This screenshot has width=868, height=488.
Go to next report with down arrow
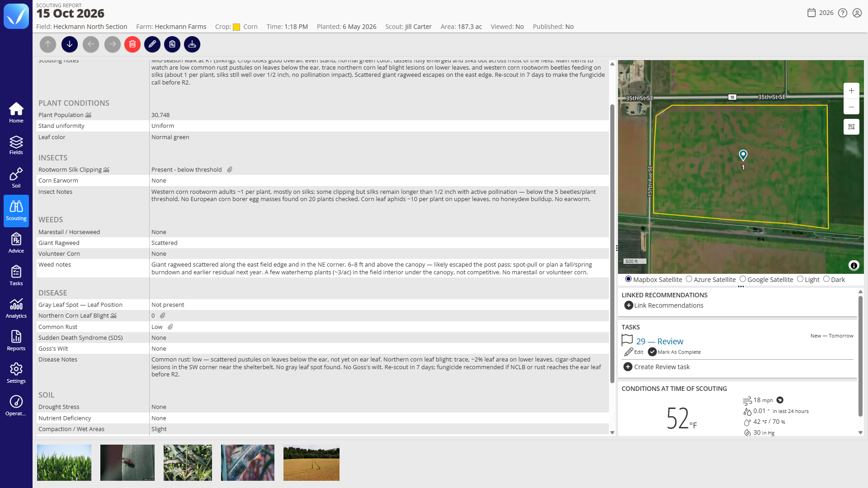[70, 44]
